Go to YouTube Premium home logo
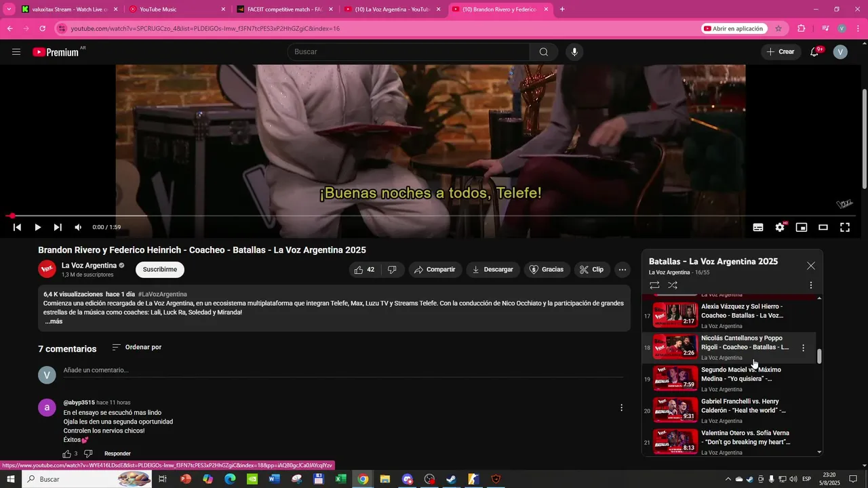Viewport: 868px width, 488px height. (56, 52)
